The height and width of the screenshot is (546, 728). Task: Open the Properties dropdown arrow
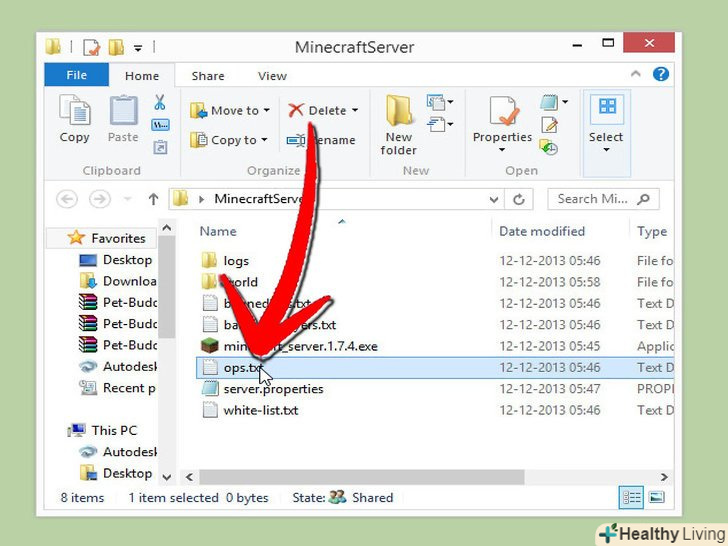pyautogui.click(x=502, y=150)
